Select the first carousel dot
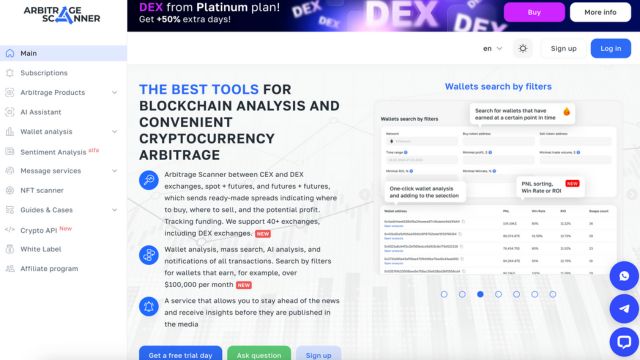 click(x=444, y=294)
